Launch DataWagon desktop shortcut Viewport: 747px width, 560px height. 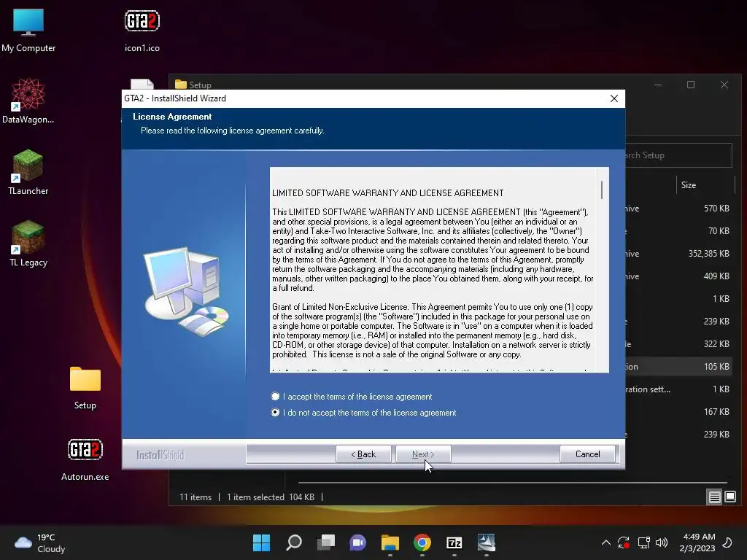(28, 101)
